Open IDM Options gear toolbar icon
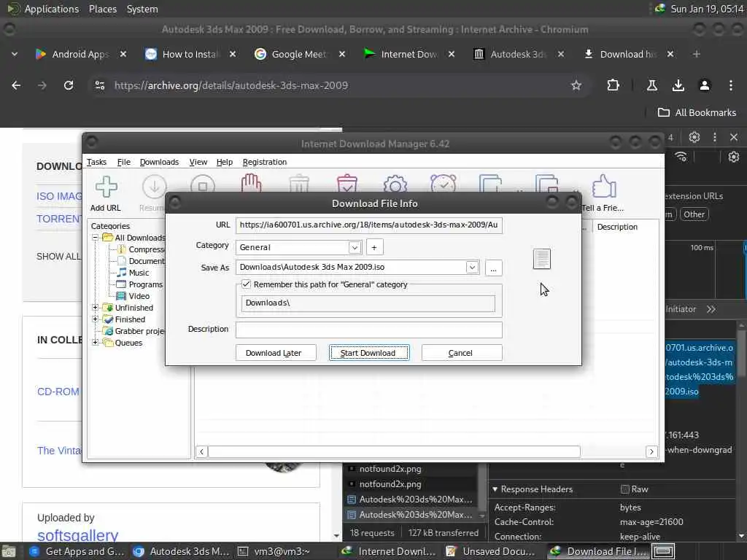 point(395,184)
